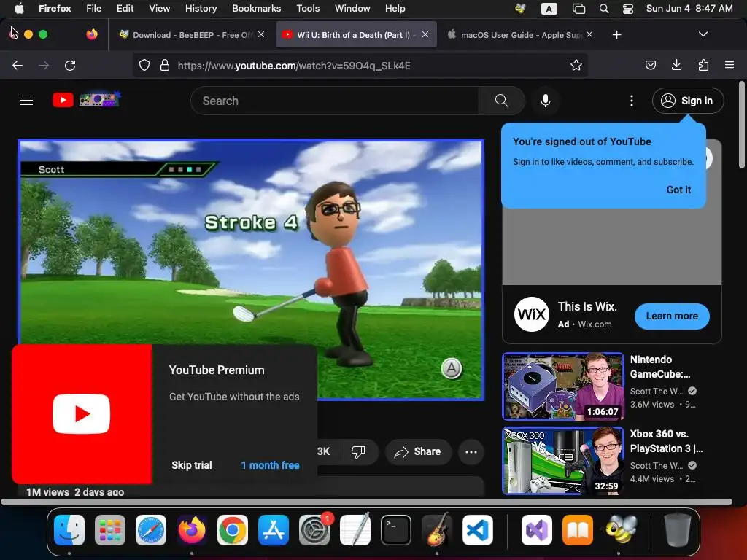Image resolution: width=747 pixels, height=560 pixels.
Task: Close the macOS User Guide tab
Action: [589, 34]
